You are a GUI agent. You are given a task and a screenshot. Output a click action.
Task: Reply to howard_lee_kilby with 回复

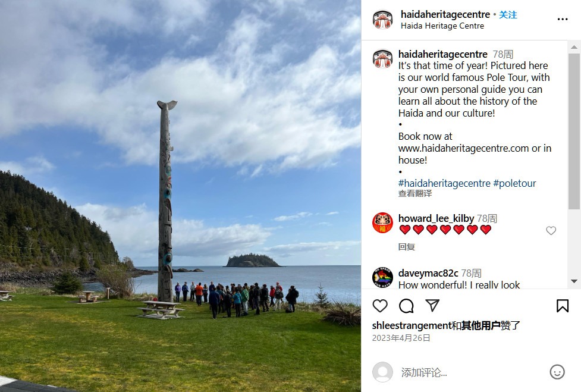click(x=407, y=247)
